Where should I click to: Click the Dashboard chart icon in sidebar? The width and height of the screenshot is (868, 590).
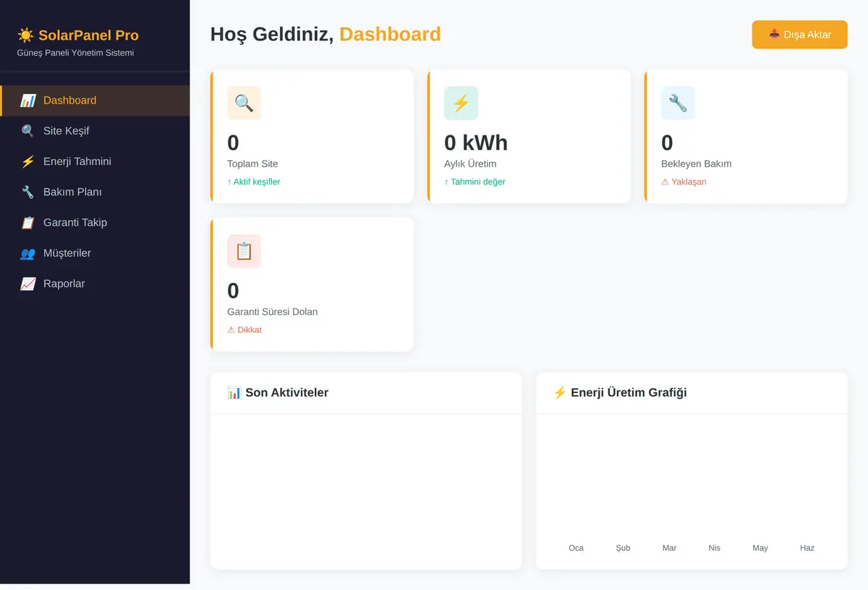[27, 101]
